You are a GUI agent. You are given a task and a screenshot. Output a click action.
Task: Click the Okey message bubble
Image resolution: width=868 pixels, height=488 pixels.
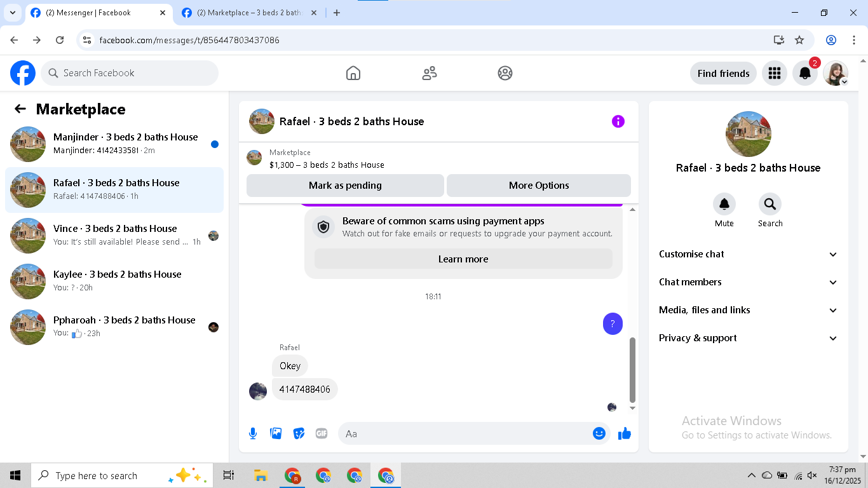[x=290, y=365]
